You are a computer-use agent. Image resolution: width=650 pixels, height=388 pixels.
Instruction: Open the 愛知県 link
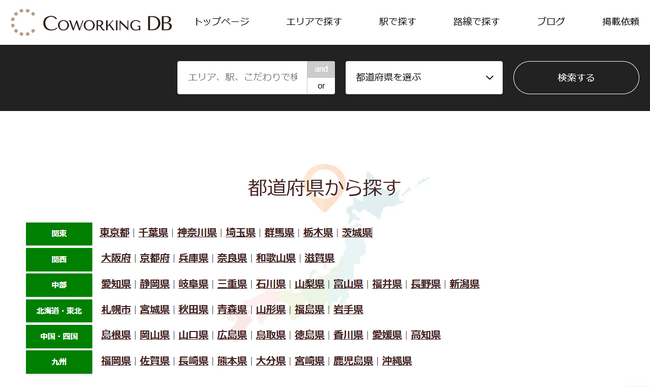click(116, 284)
